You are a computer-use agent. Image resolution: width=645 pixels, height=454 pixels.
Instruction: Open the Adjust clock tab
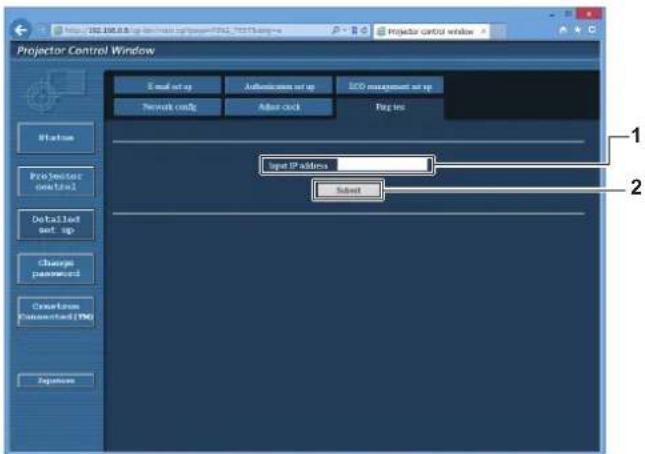point(279,107)
